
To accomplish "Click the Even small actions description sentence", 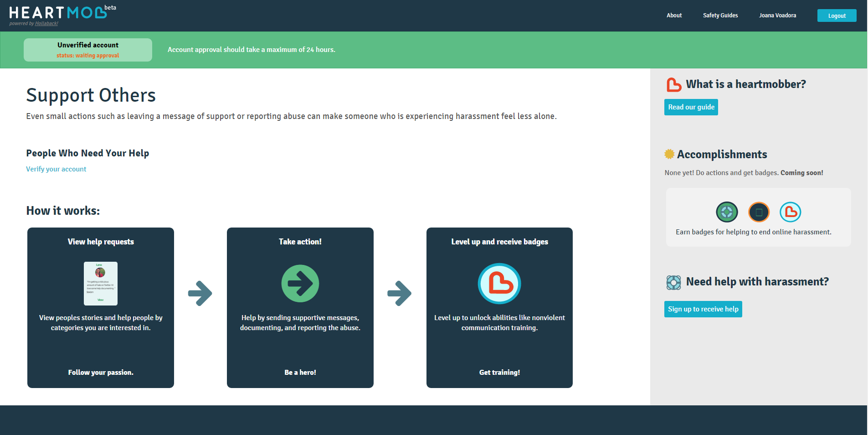I will coord(292,116).
